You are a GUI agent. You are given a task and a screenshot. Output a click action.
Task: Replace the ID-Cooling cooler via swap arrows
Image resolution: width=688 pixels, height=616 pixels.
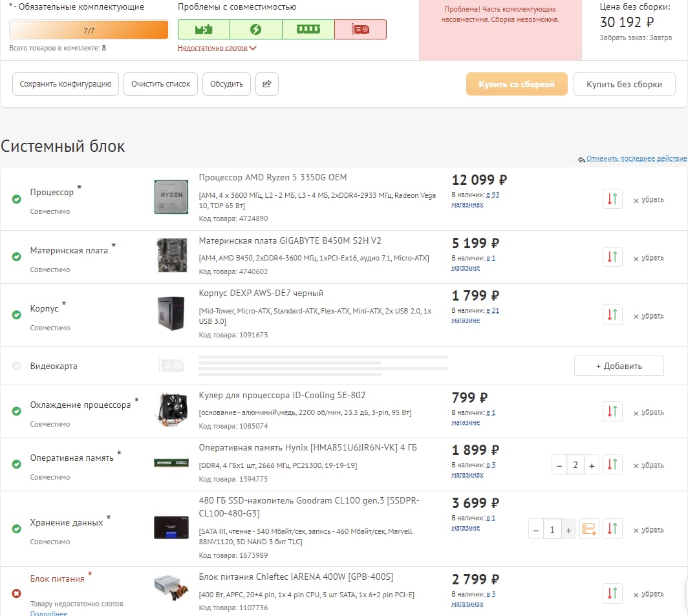612,411
